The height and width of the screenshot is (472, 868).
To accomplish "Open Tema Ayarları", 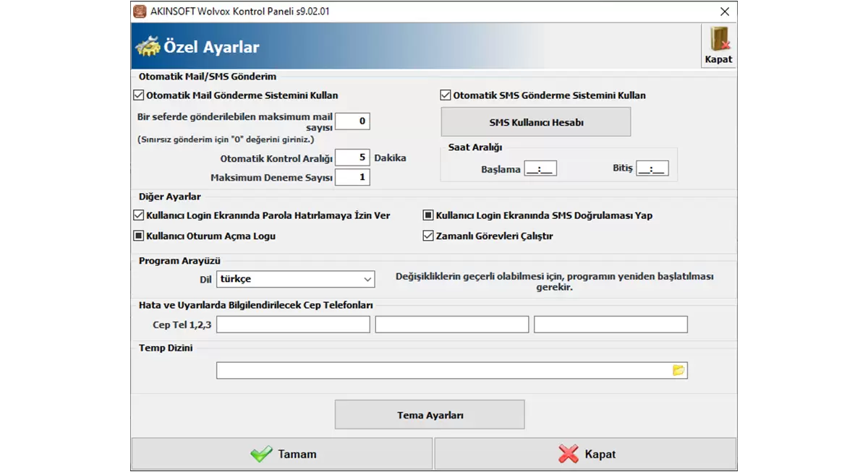I will point(430,415).
